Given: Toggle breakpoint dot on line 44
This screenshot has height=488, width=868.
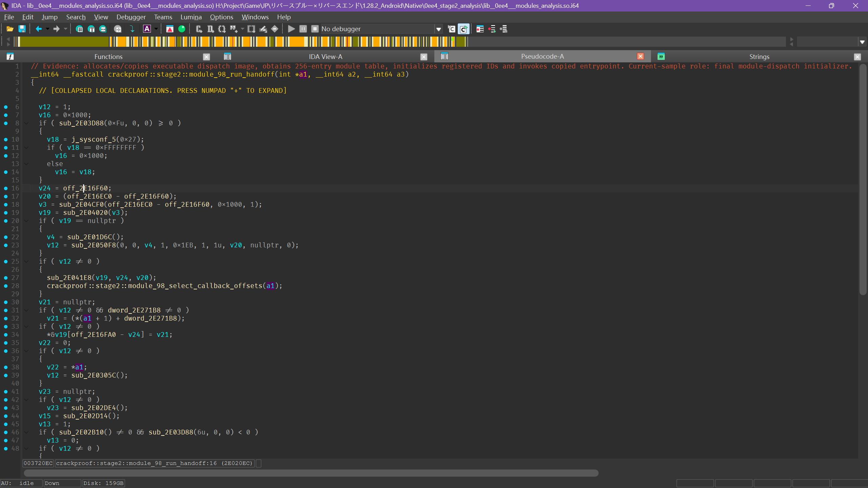Looking at the screenshot, I should [x=6, y=416].
